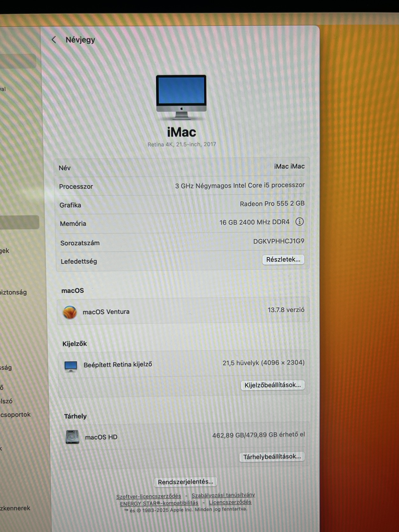Click the macOS Ventura logo icon
Viewport: 399px width, 532px height.
click(70, 312)
